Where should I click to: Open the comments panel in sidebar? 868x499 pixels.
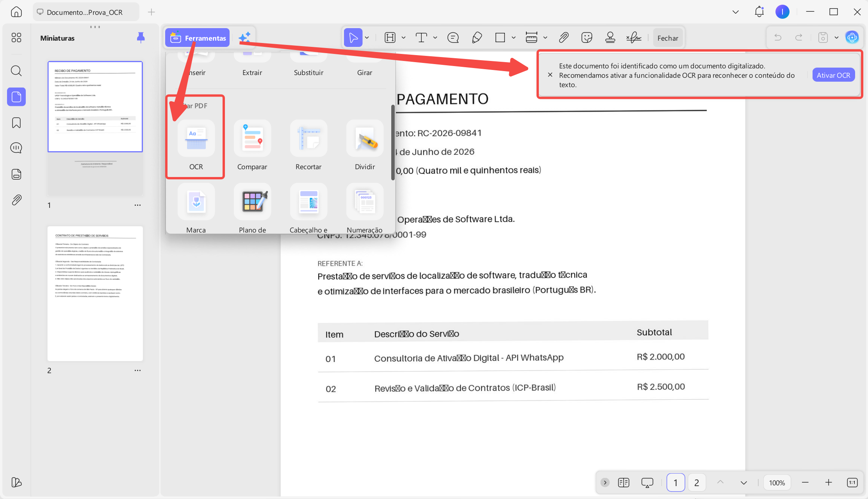pyautogui.click(x=16, y=148)
